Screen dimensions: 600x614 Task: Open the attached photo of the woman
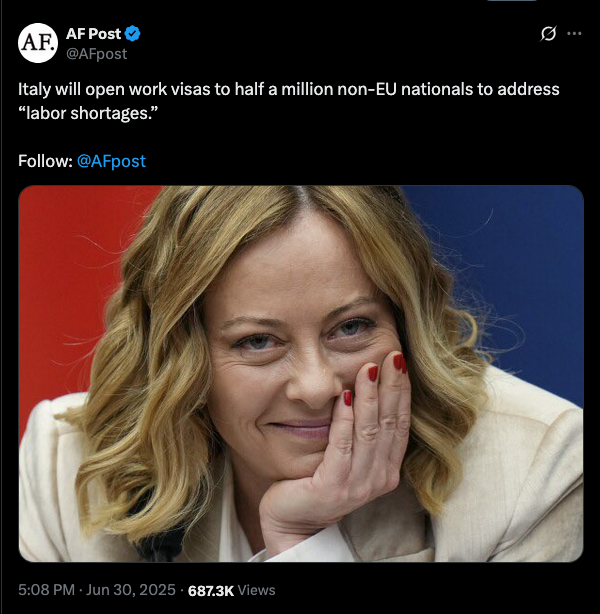pos(301,374)
